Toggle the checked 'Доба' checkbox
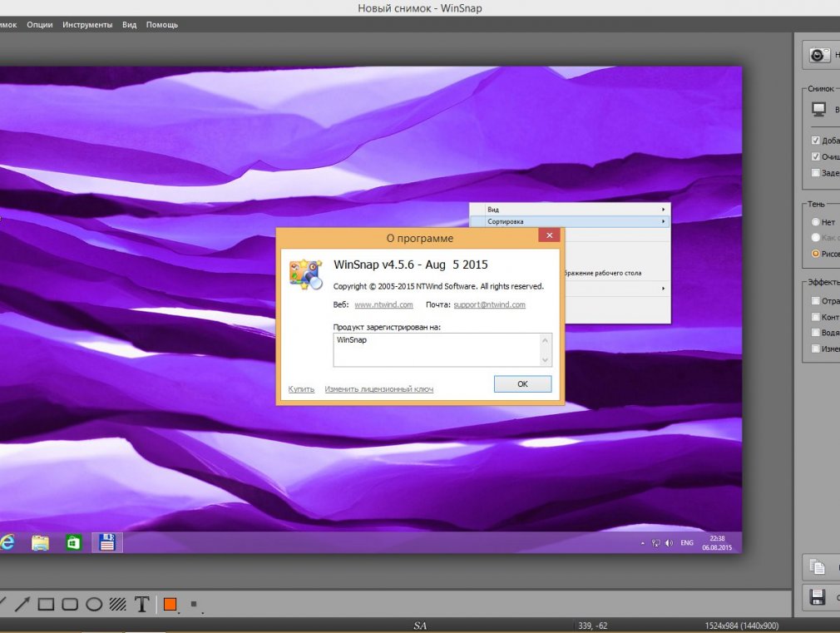 point(815,141)
